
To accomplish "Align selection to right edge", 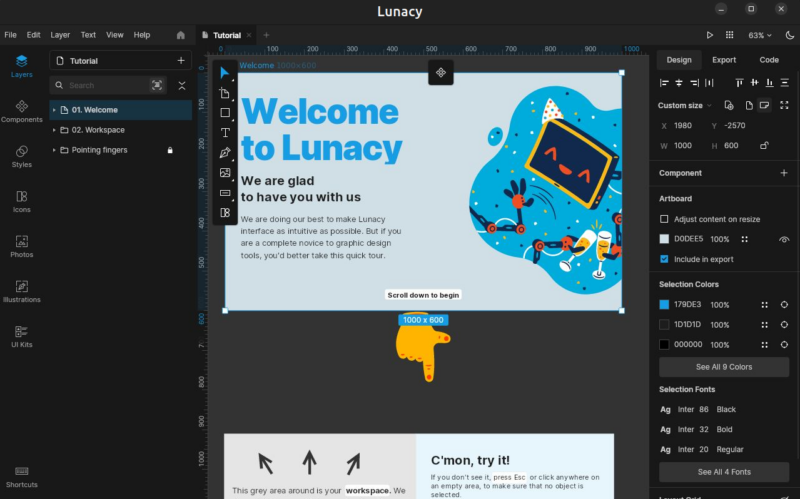I will 694,83.
